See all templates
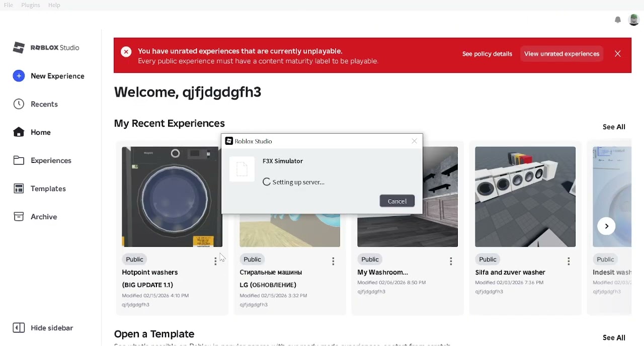 coord(614,337)
